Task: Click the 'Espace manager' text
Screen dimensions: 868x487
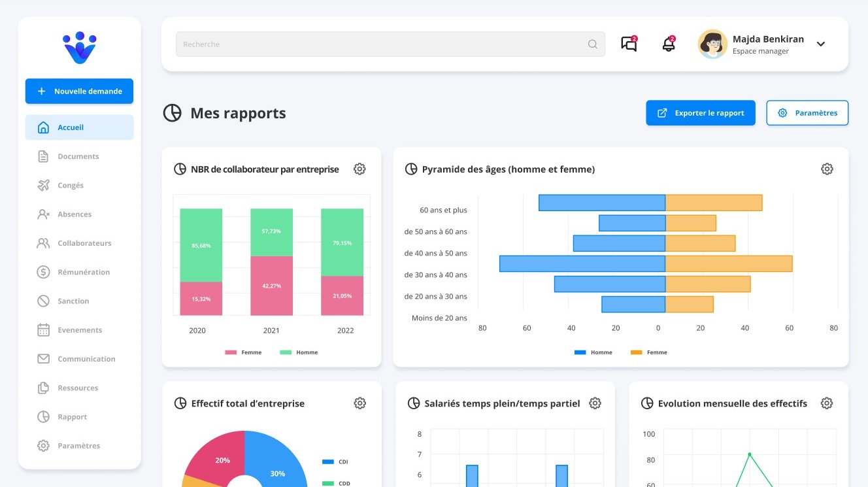Action: tap(761, 51)
